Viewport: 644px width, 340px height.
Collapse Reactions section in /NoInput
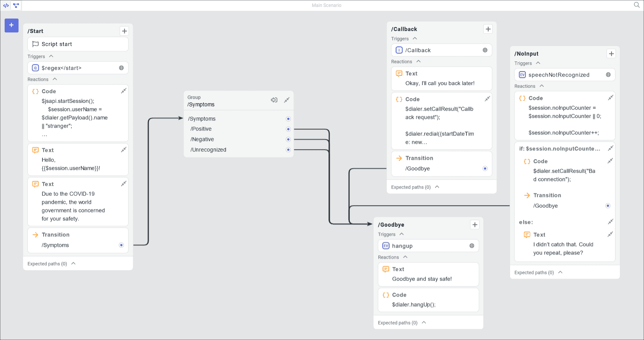(x=542, y=86)
